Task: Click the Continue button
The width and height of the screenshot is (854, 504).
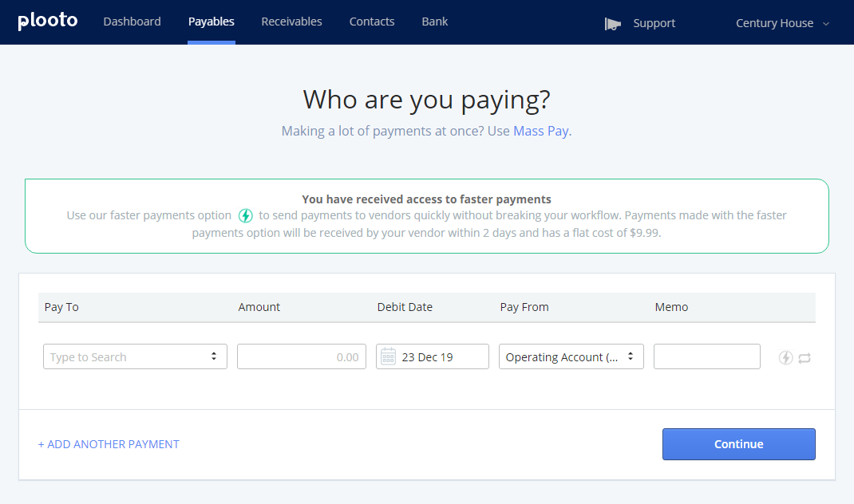Action: pyautogui.click(x=737, y=444)
